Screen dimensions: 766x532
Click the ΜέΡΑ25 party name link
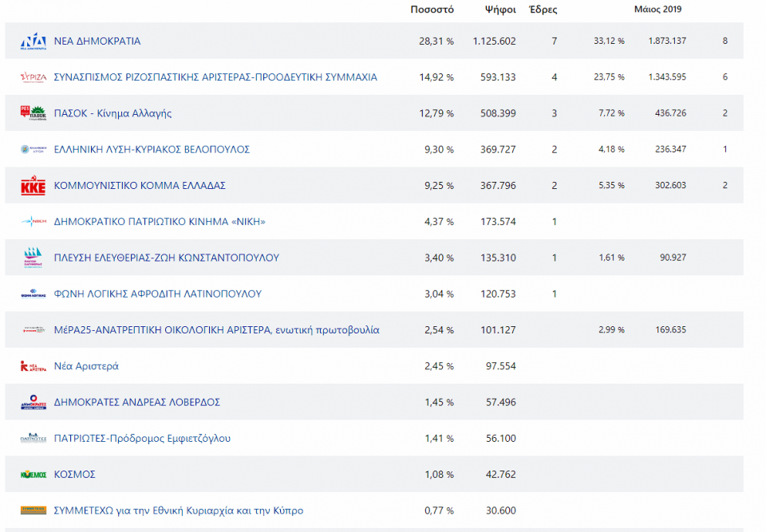(216, 330)
